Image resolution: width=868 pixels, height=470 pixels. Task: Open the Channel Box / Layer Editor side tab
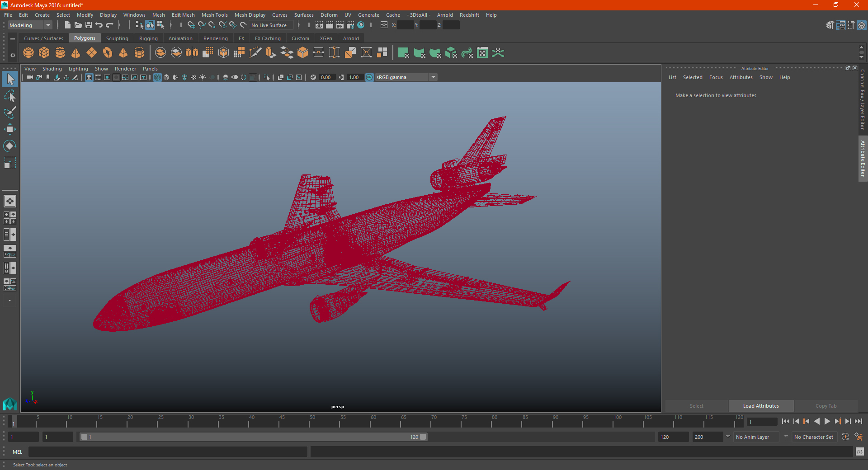tap(863, 99)
